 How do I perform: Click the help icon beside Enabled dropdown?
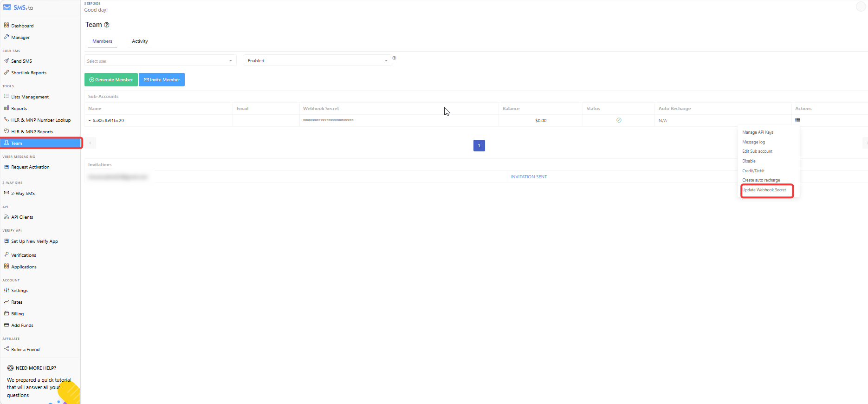click(x=394, y=58)
